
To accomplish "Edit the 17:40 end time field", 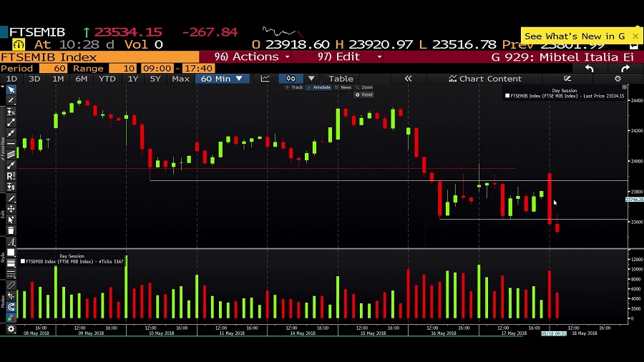I will click(x=198, y=69).
